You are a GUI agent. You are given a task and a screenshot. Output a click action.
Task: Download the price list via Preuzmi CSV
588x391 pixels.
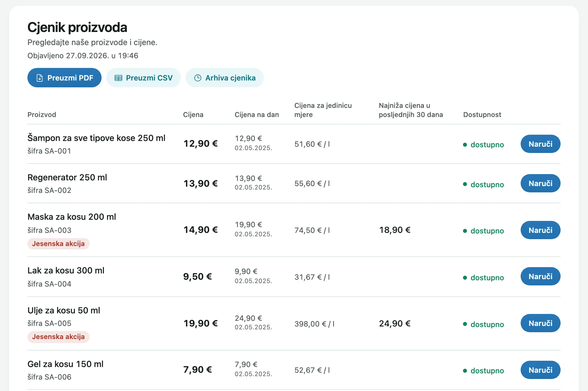[x=144, y=78]
